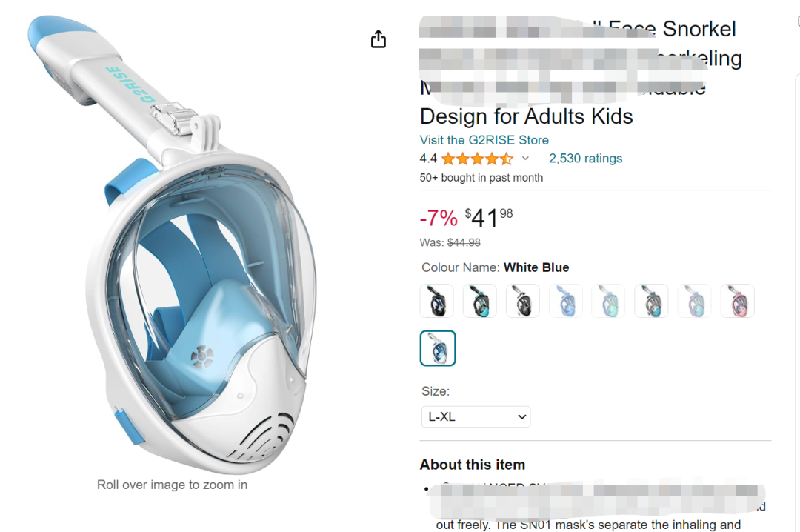Open the 2,530 ratings link
This screenshot has width=800, height=532.
585,159
